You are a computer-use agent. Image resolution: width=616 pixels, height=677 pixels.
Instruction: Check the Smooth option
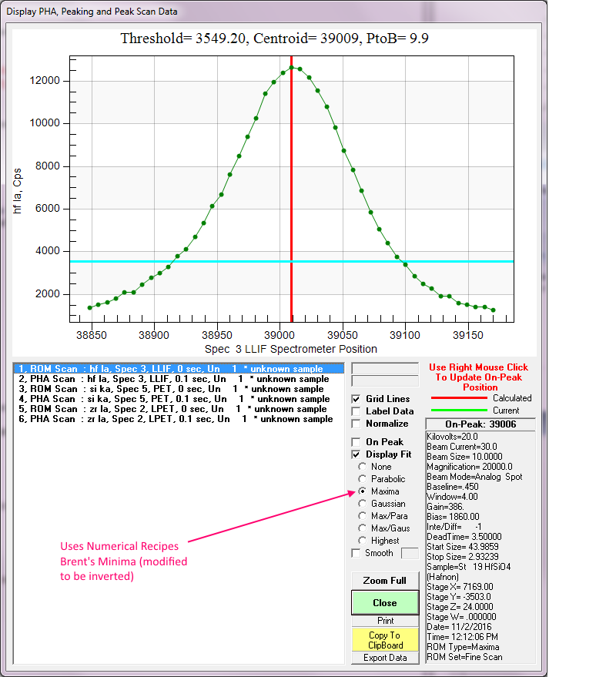[x=356, y=553]
